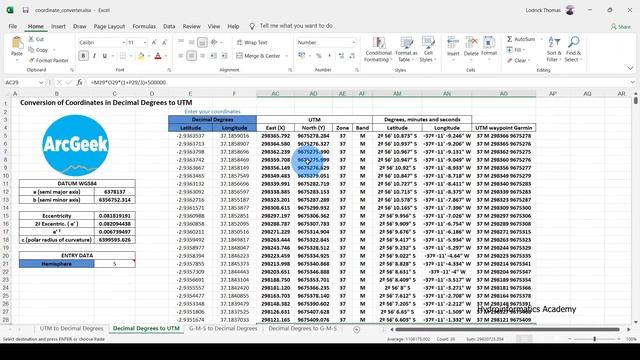This screenshot has width=640, height=360.
Task: Open the G-M-S to Decimal Degrees sheet
Action: coord(223,329)
